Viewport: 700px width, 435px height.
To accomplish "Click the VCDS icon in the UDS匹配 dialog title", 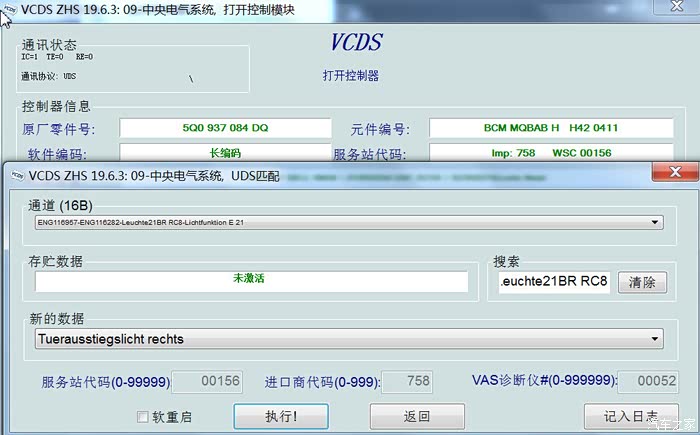I will (15, 174).
